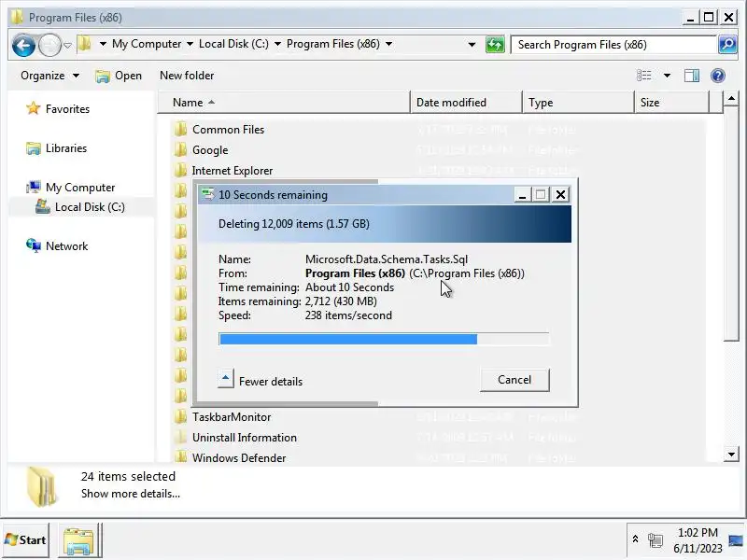Image resolution: width=747 pixels, height=560 pixels.
Task: Toggle the preview pane icon
Action: 692,76
